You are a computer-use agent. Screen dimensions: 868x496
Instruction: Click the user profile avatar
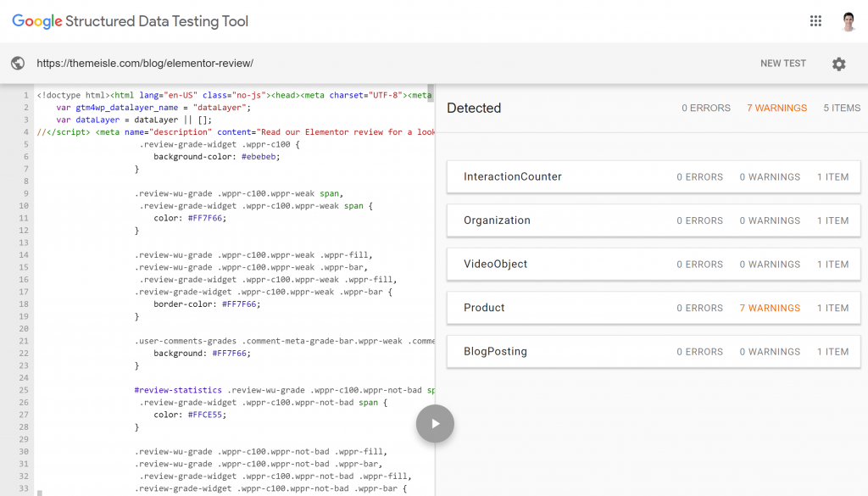click(849, 21)
